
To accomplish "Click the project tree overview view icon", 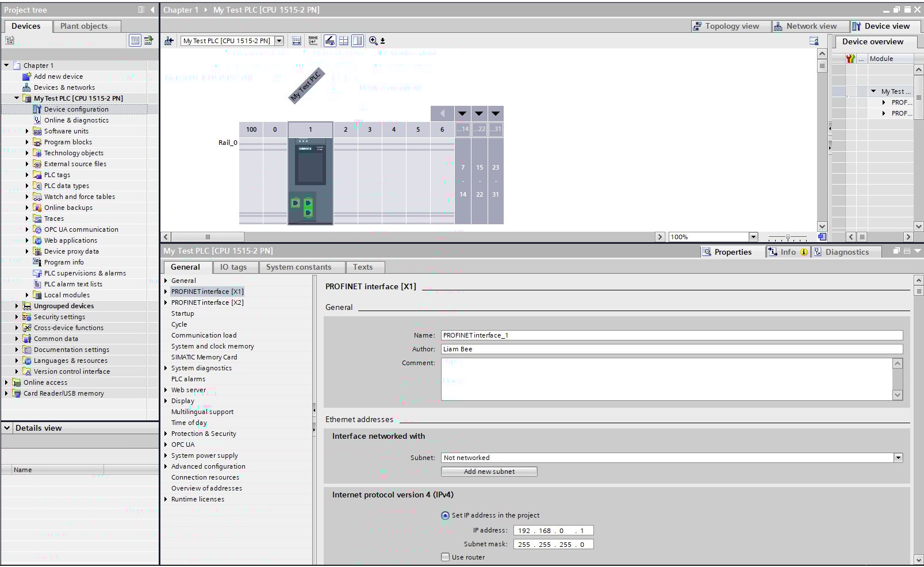I will [x=135, y=40].
